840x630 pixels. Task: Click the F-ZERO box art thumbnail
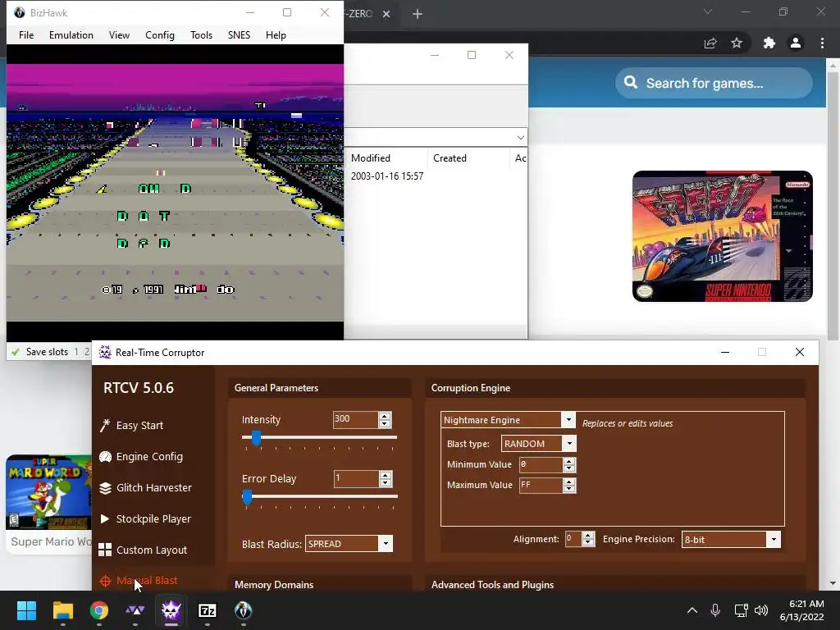[x=722, y=236]
